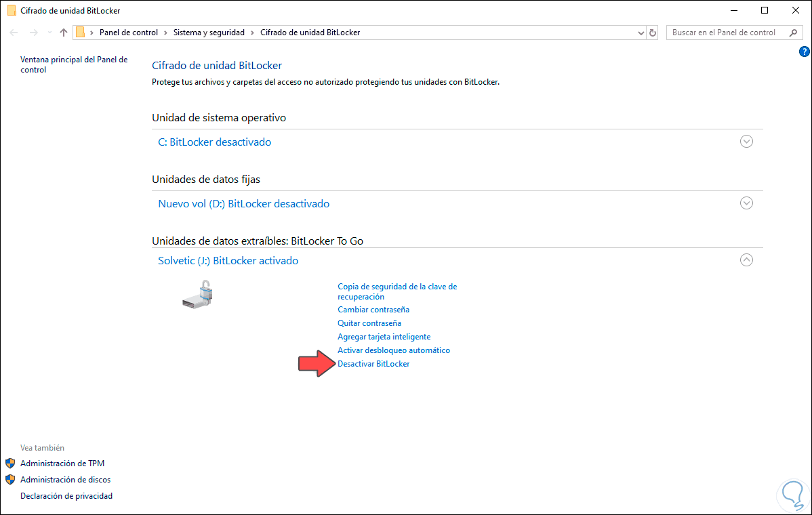Image resolution: width=812 pixels, height=515 pixels.
Task: Click 'Desactivar BitLocker'
Action: pyautogui.click(x=373, y=364)
